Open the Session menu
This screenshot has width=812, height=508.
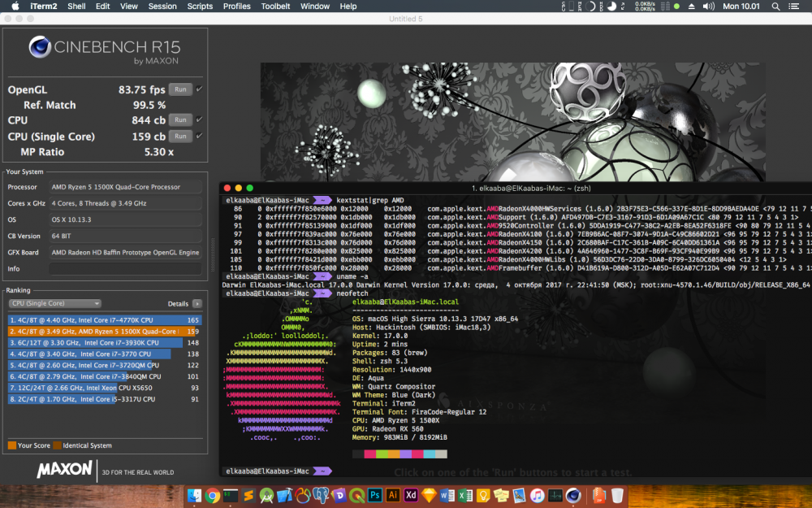click(162, 7)
